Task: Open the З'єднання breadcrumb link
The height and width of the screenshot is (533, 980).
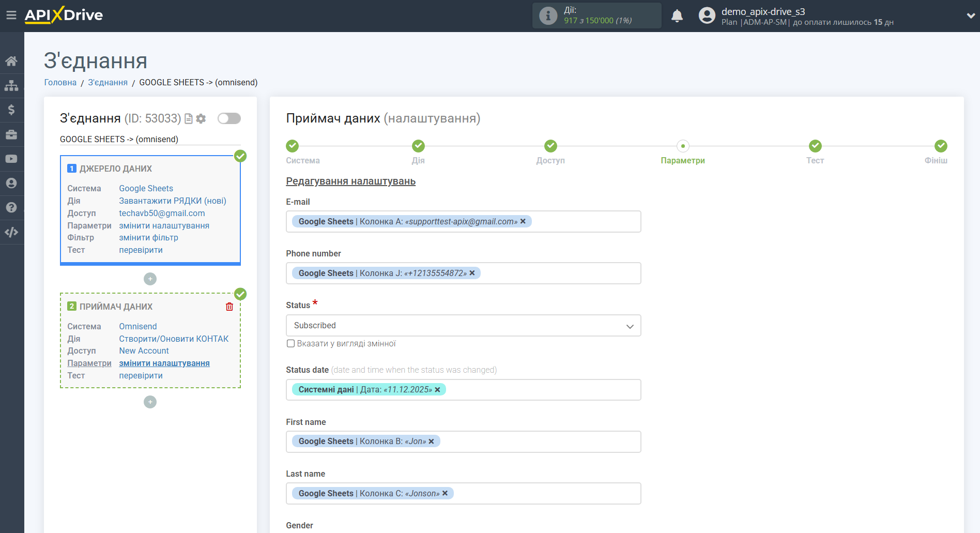Action: pos(108,83)
